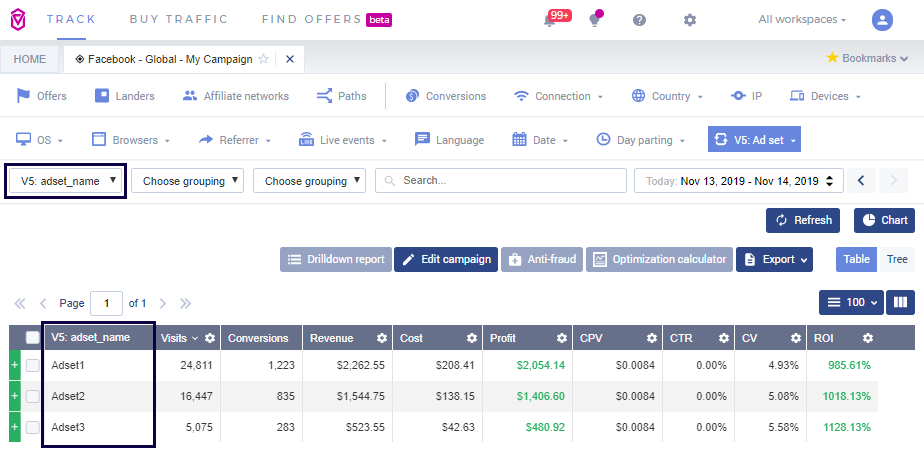Star the Facebook campaign tab
The image size is (924, 468).
coord(264,59)
